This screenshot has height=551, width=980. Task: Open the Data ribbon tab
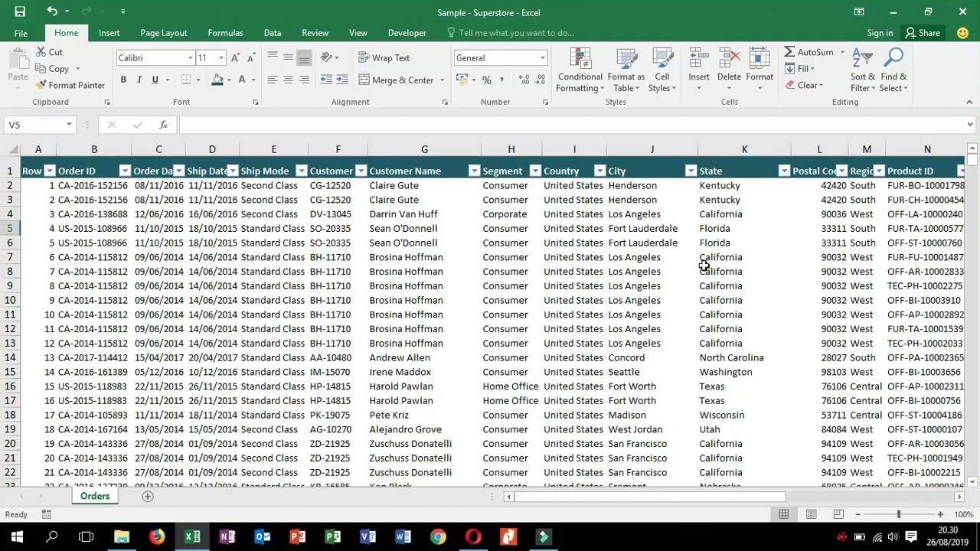(273, 33)
